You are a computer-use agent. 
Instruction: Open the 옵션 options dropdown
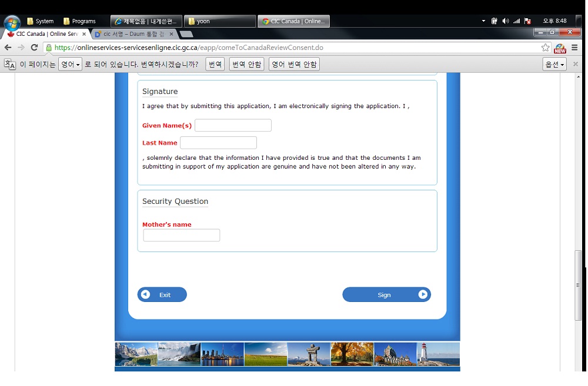554,64
